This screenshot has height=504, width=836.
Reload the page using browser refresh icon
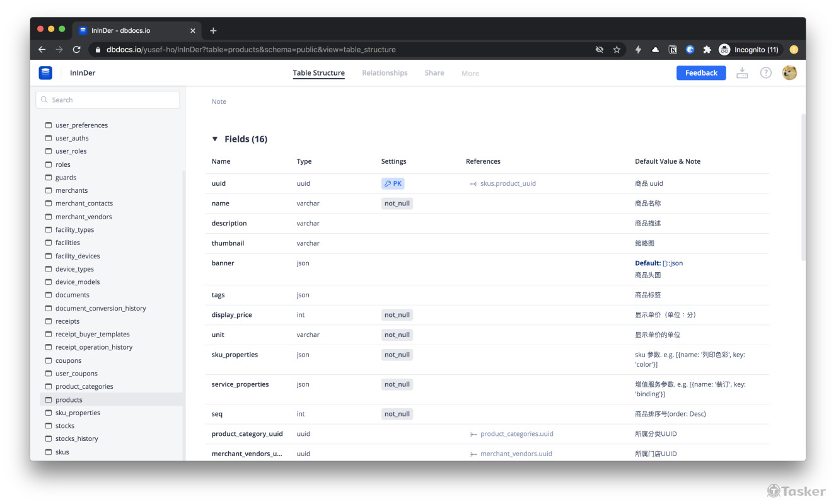[77, 50]
